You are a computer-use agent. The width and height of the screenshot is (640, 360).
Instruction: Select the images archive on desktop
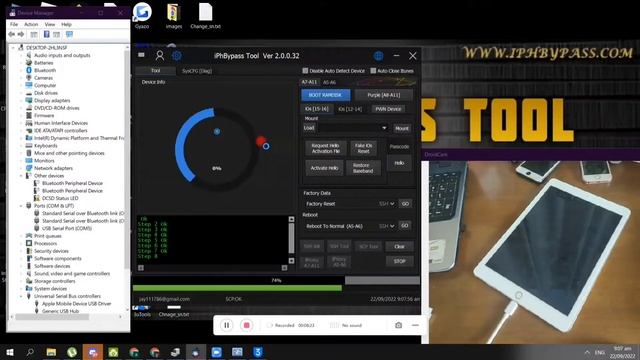click(174, 16)
